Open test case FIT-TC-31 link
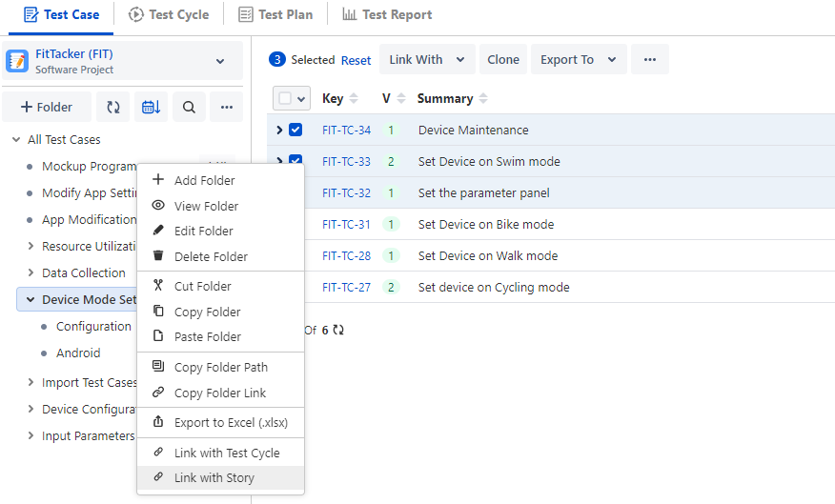This screenshot has width=835, height=504. [x=346, y=224]
